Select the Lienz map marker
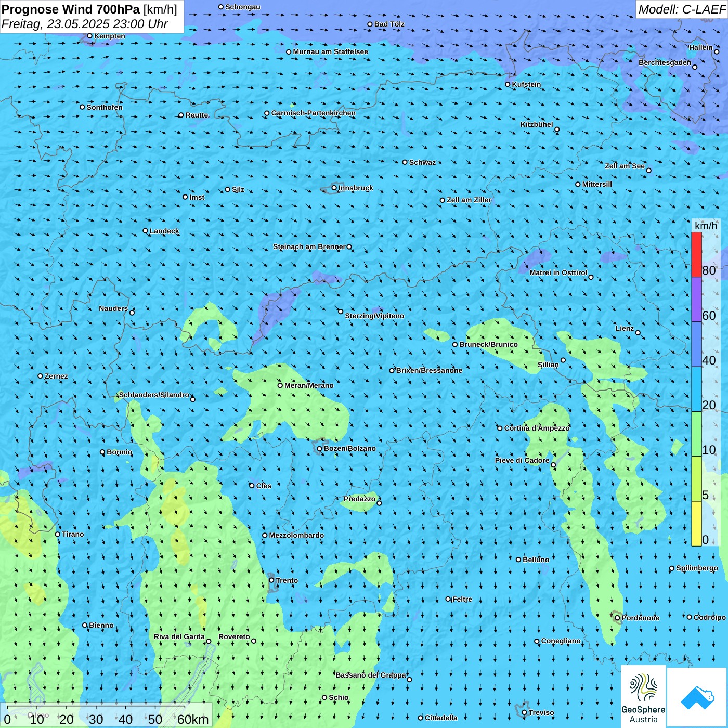Image resolution: width=728 pixels, height=728 pixels. 638,333
